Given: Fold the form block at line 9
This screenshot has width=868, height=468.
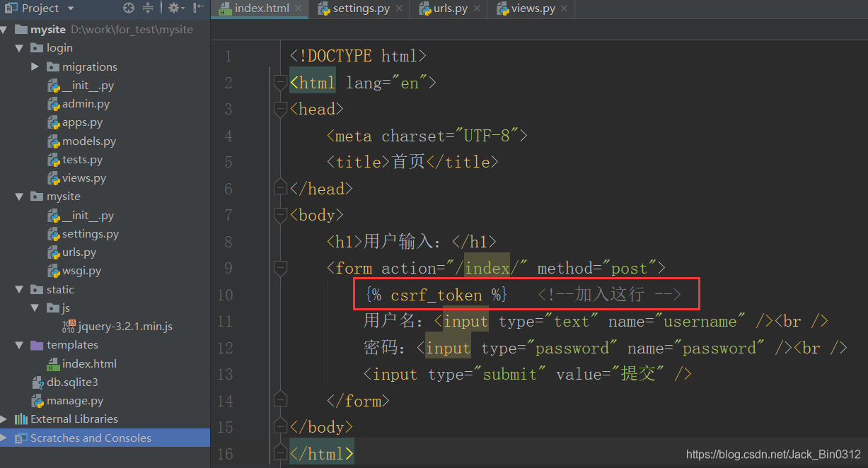Looking at the screenshot, I should tap(281, 269).
